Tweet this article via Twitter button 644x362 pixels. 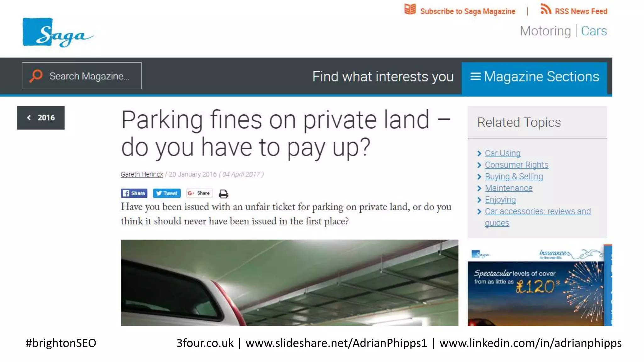click(167, 193)
